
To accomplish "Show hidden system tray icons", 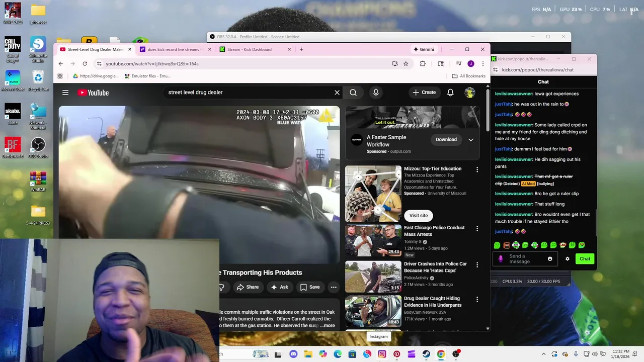I will click(543, 354).
